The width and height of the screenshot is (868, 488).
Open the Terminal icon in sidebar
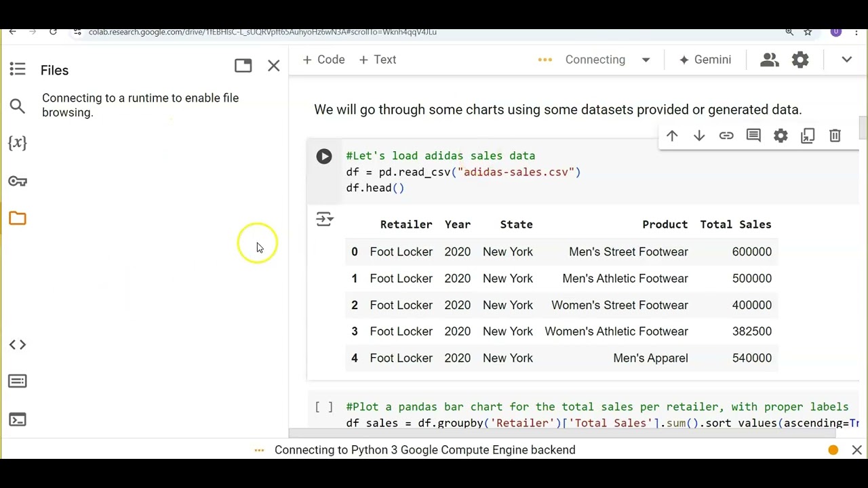pyautogui.click(x=18, y=420)
